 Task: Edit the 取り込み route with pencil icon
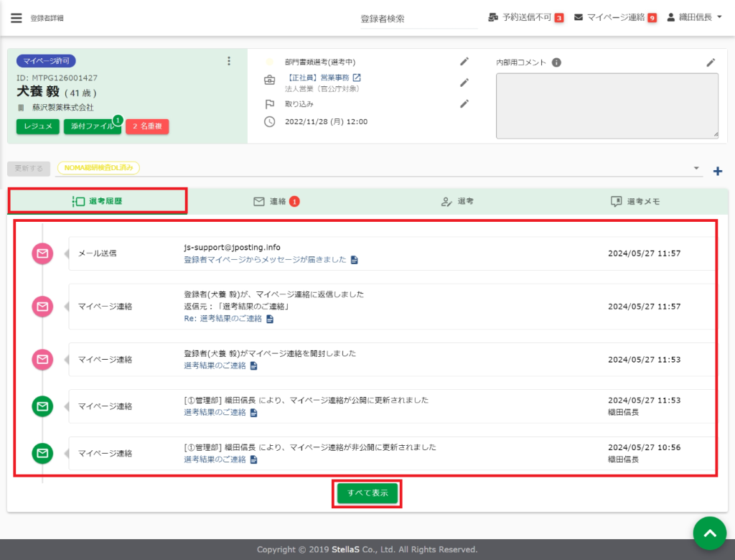(x=464, y=103)
